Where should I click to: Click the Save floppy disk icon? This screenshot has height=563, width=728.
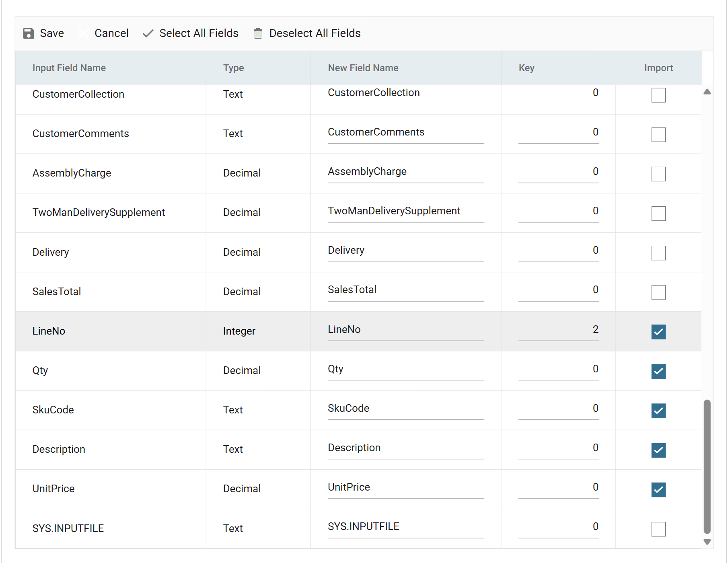click(x=29, y=33)
